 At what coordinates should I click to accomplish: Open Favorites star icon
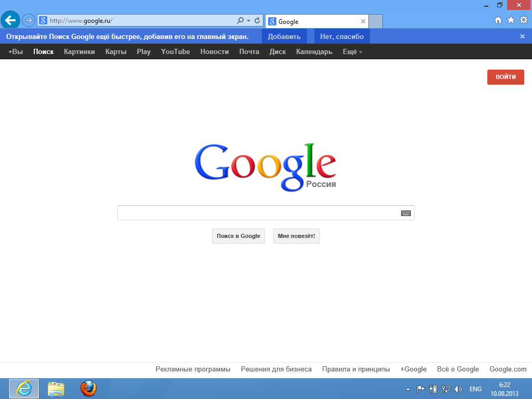tap(511, 20)
